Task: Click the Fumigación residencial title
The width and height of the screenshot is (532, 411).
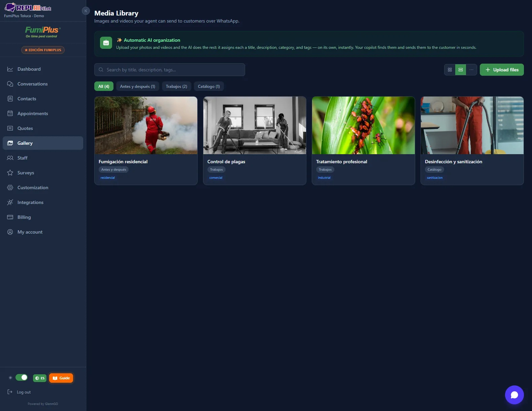Action: coord(123,162)
